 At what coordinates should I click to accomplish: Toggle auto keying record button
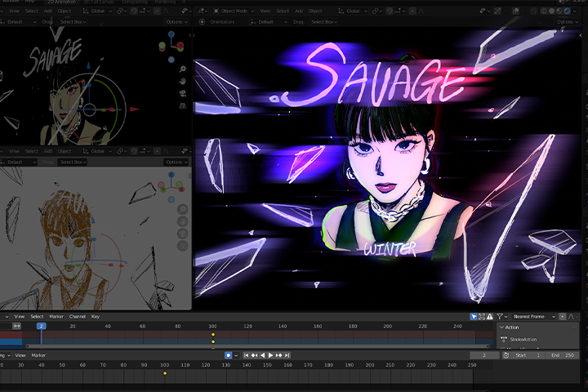click(x=228, y=355)
